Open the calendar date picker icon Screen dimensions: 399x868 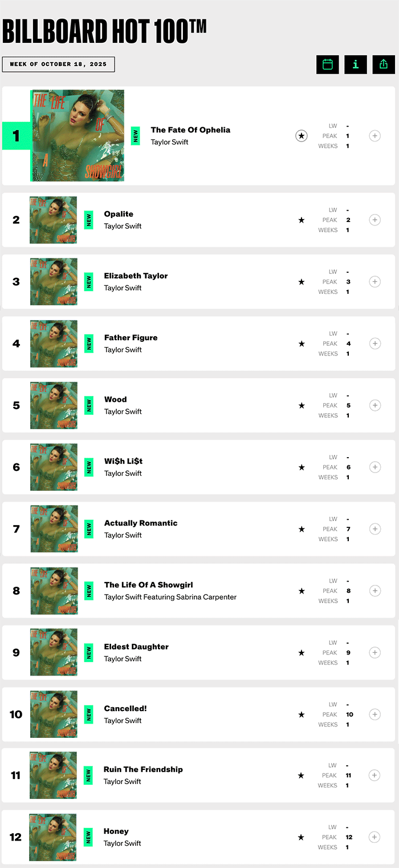pyautogui.click(x=328, y=64)
